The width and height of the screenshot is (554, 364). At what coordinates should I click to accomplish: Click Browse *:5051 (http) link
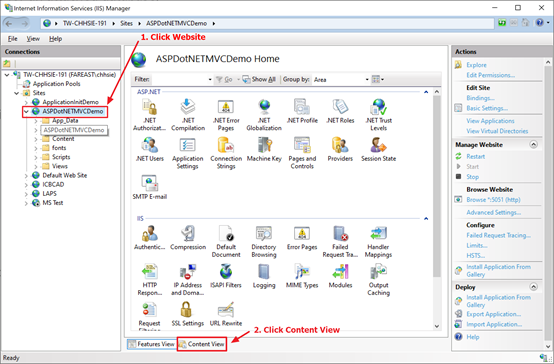tap(493, 200)
